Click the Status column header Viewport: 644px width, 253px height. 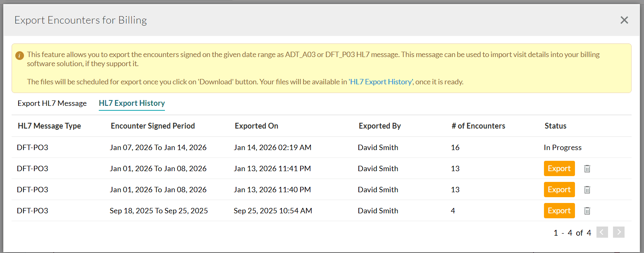(556, 126)
